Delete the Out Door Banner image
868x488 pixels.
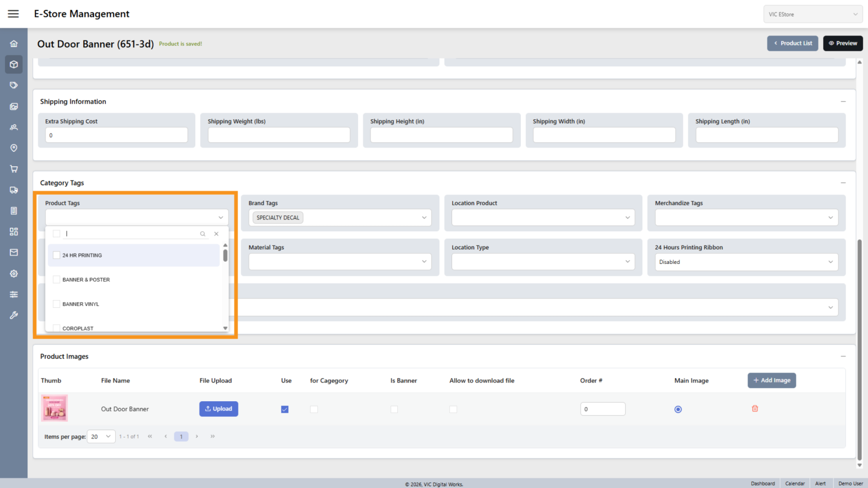pyautogui.click(x=754, y=408)
